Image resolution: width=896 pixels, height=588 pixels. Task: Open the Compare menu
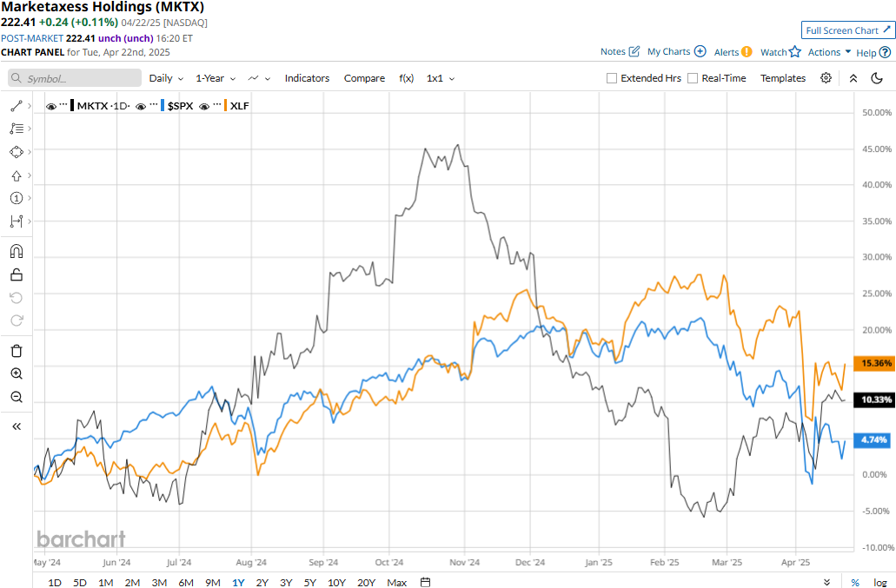(364, 78)
